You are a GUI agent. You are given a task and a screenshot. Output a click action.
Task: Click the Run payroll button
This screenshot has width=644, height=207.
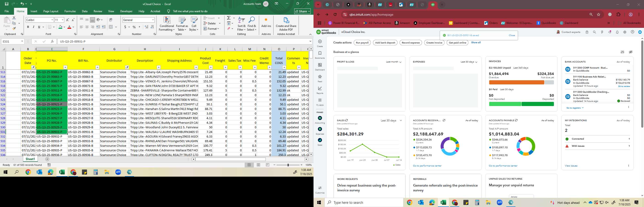pos(362,43)
